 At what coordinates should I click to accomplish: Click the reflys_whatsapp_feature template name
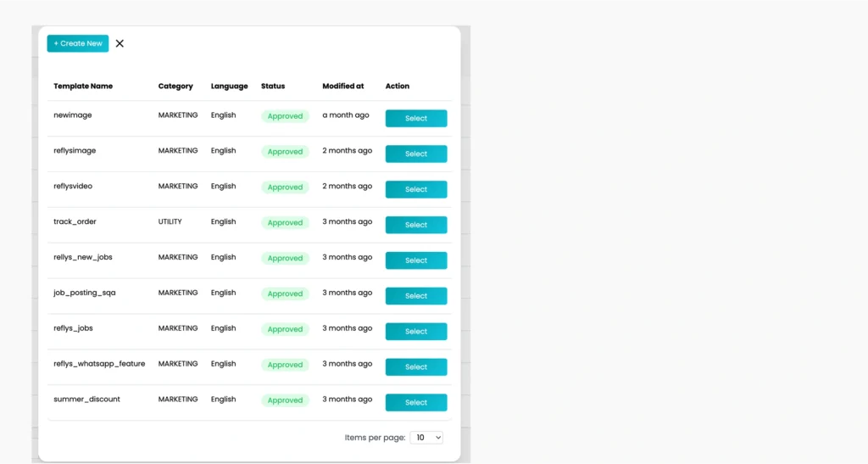[99, 363]
